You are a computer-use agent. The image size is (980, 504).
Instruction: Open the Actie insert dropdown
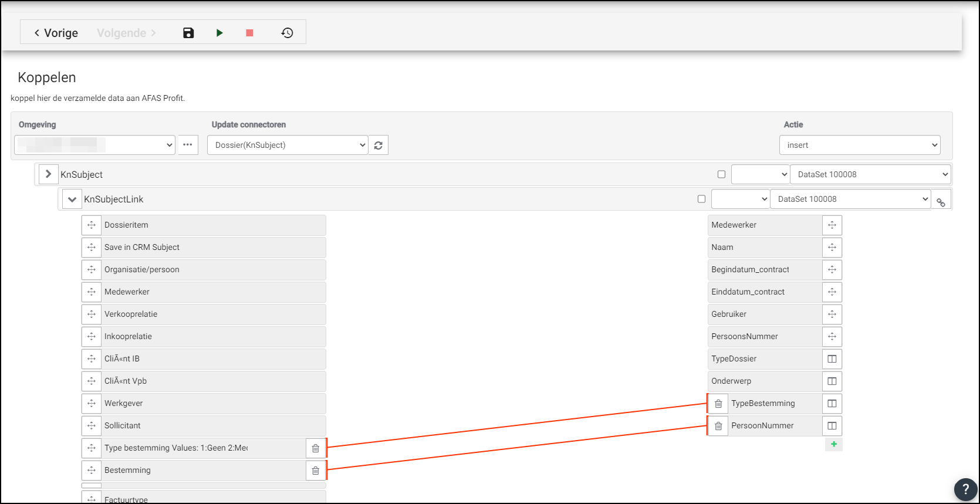[x=859, y=146]
